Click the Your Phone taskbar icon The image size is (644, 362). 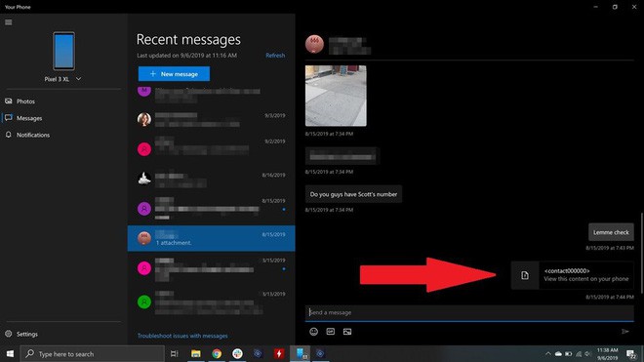pyautogui.click(x=301, y=354)
